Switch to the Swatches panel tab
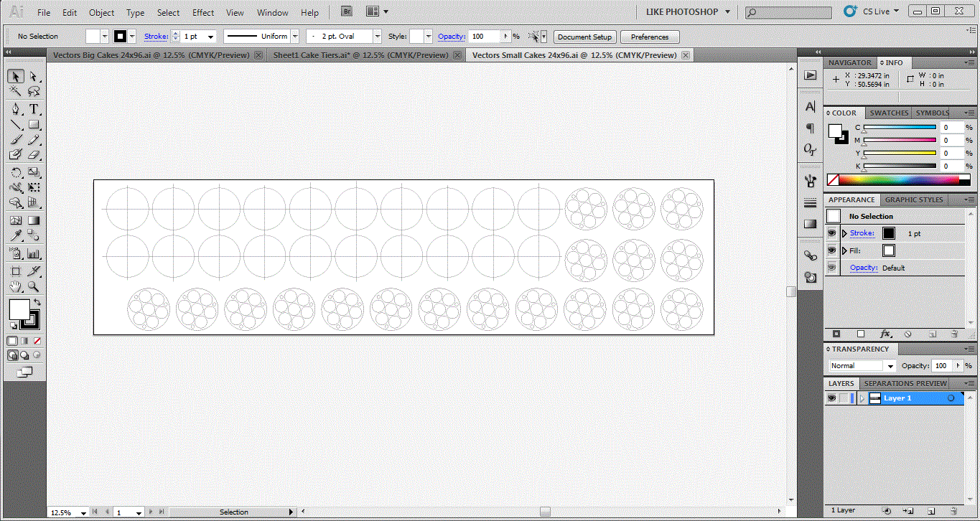This screenshot has height=521, width=980. tap(889, 113)
